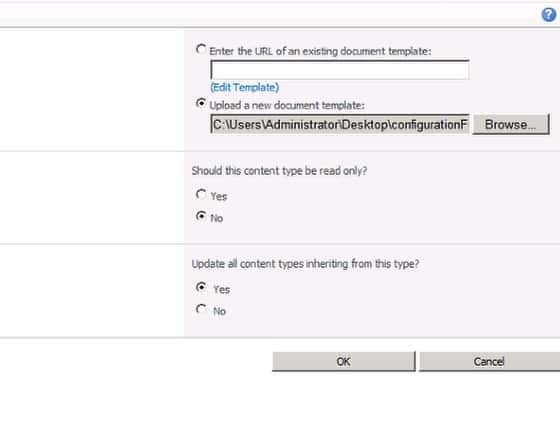Click the 'Yes' label text under read only

[x=219, y=197]
